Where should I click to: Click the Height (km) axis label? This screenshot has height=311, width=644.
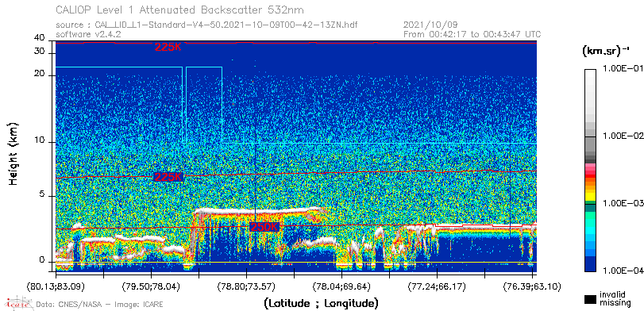(13, 153)
